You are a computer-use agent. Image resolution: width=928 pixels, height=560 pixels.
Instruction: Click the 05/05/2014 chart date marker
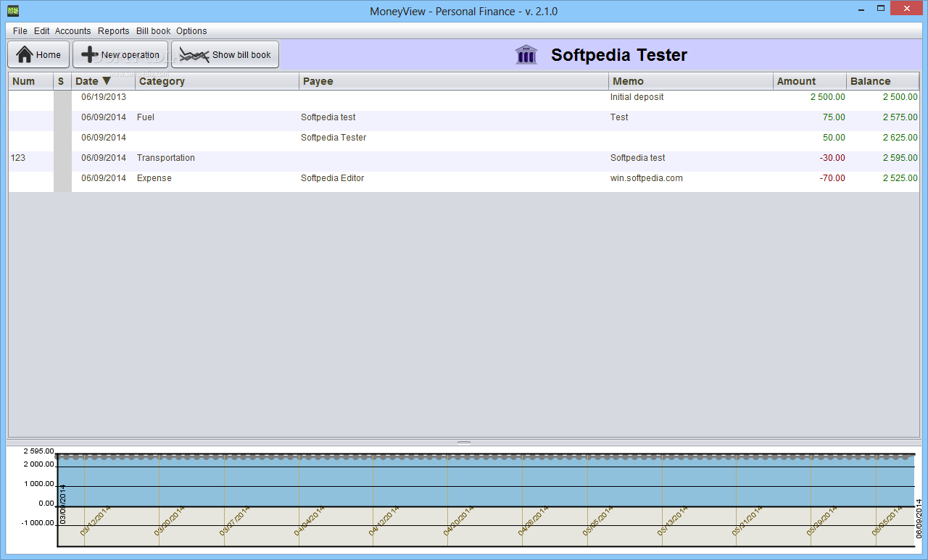click(x=597, y=520)
